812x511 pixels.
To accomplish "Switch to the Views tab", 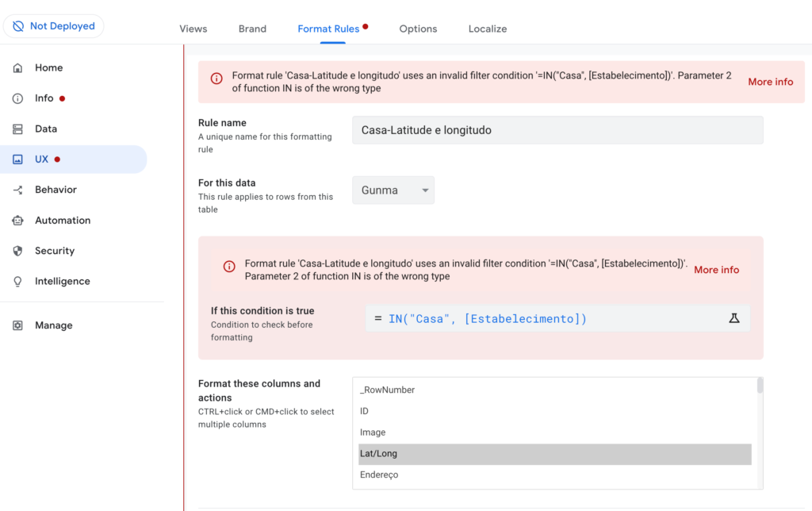I will 193,29.
